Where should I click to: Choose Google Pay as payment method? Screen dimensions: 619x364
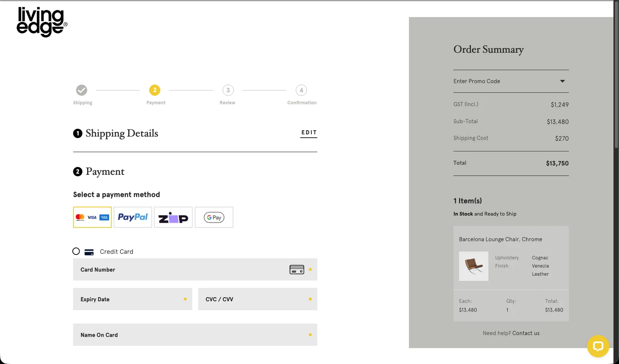click(x=214, y=217)
